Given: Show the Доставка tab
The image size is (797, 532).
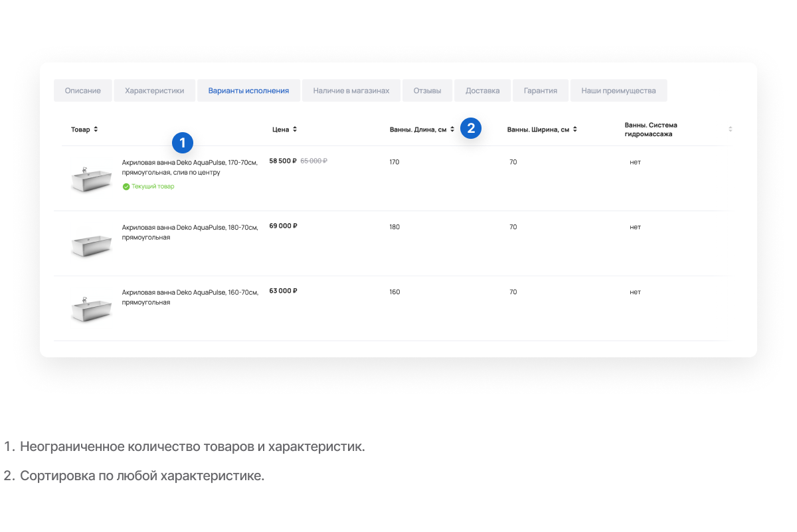Looking at the screenshot, I should (482, 91).
